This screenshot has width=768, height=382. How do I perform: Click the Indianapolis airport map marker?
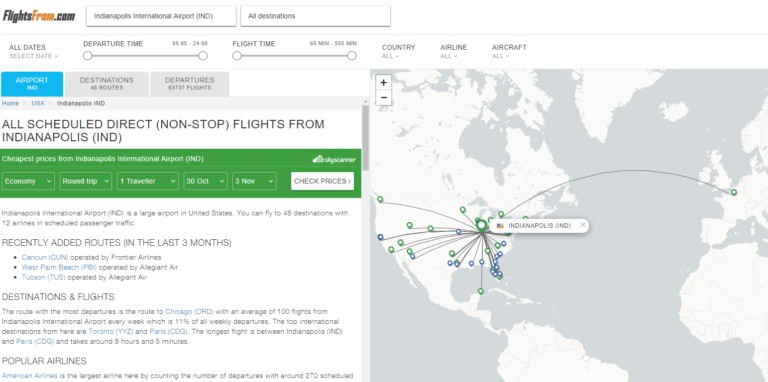[x=481, y=225]
